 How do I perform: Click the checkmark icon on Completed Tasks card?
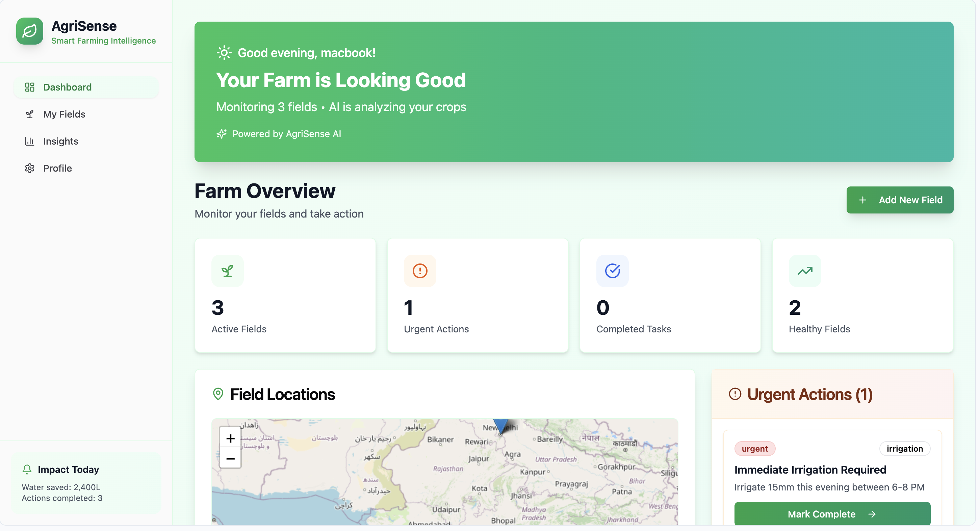pyautogui.click(x=612, y=271)
